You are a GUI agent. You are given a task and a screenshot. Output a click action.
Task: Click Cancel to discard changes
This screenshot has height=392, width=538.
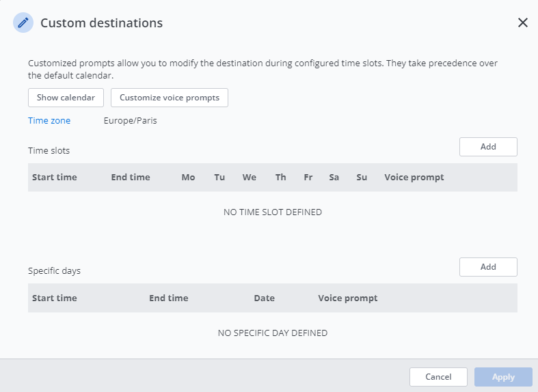tap(438, 377)
